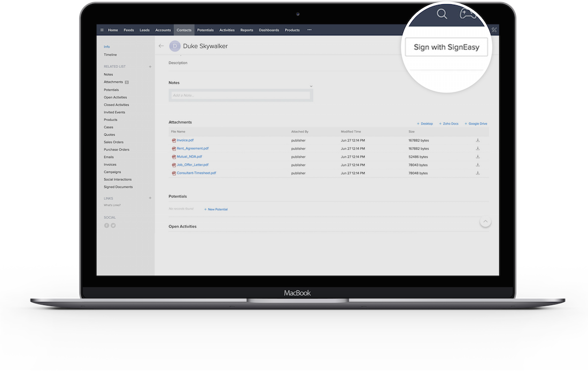Open the tools icon in top bar

click(x=494, y=30)
